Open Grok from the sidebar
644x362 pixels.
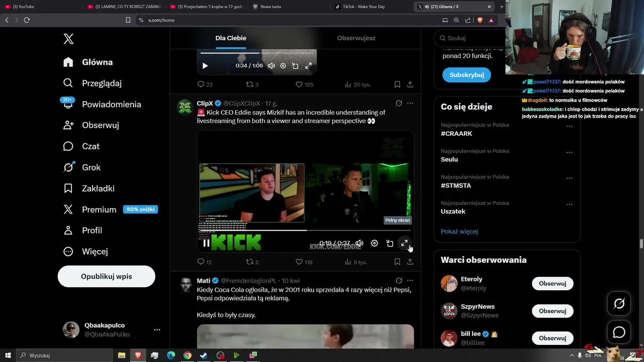[82, 167]
